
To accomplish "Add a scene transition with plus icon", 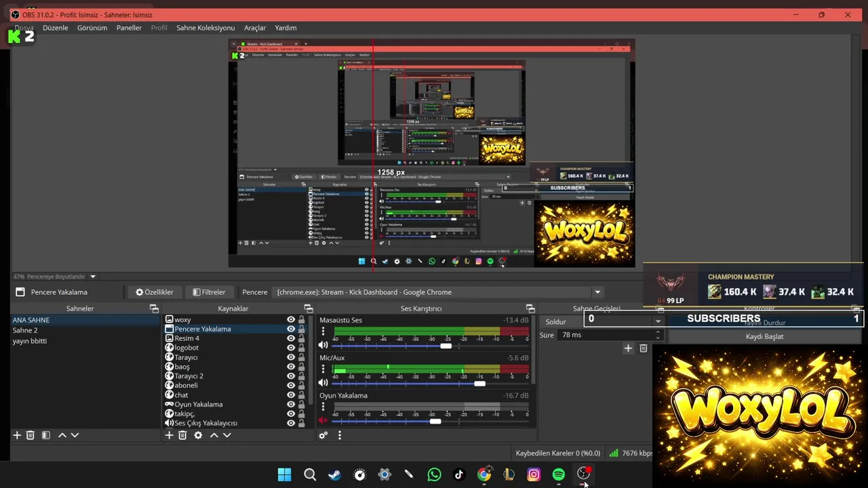I will pyautogui.click(x=628, y=348).
